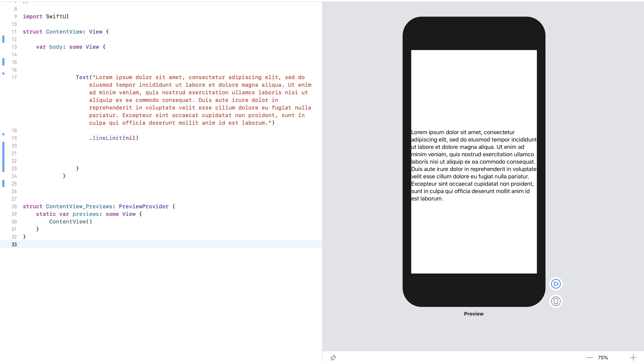Click the PreviewProvider type name
The height and width of the screenshot is (362, 644).
[144, 206]
